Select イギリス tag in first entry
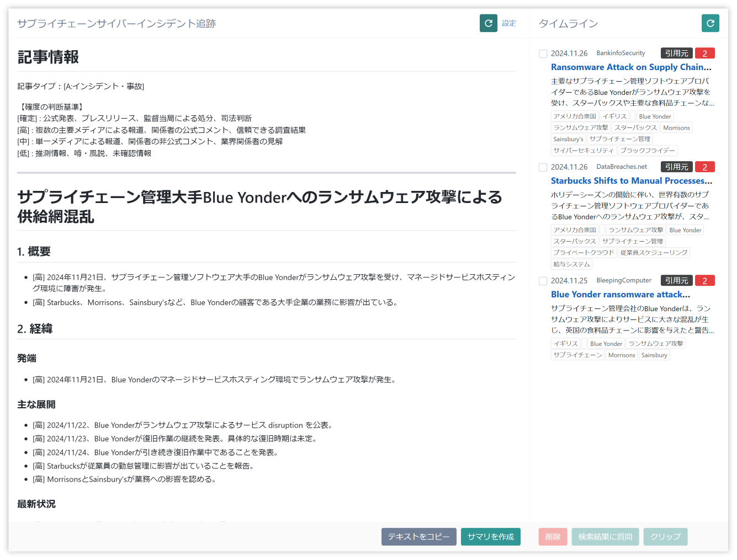Viewport: 737px width, 560px height. 614,116
